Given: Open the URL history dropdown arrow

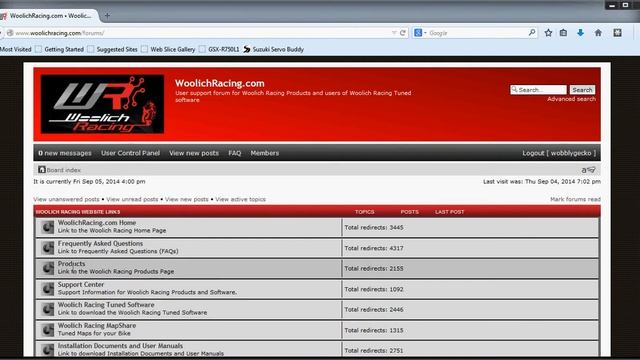Looking at the screenshot, I should pyautogui.click(x=394, y=33).
